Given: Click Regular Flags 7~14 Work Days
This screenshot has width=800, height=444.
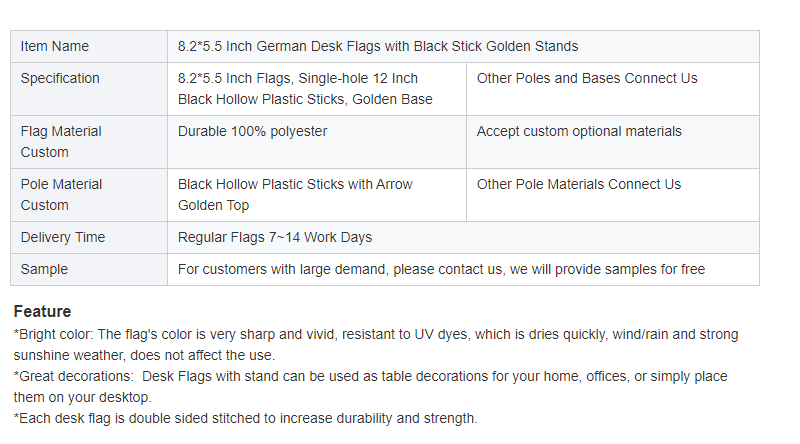Looking at the screenshot, I should 274,237.
